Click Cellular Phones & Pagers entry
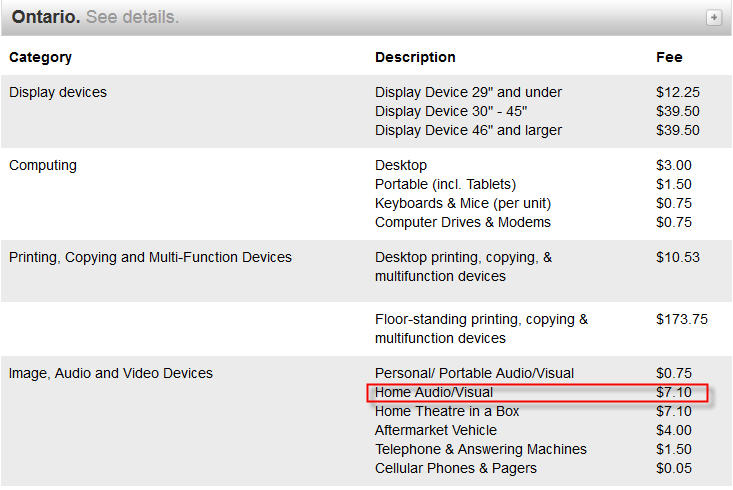This screenshot has height=490, width=733. click(456, 468)
